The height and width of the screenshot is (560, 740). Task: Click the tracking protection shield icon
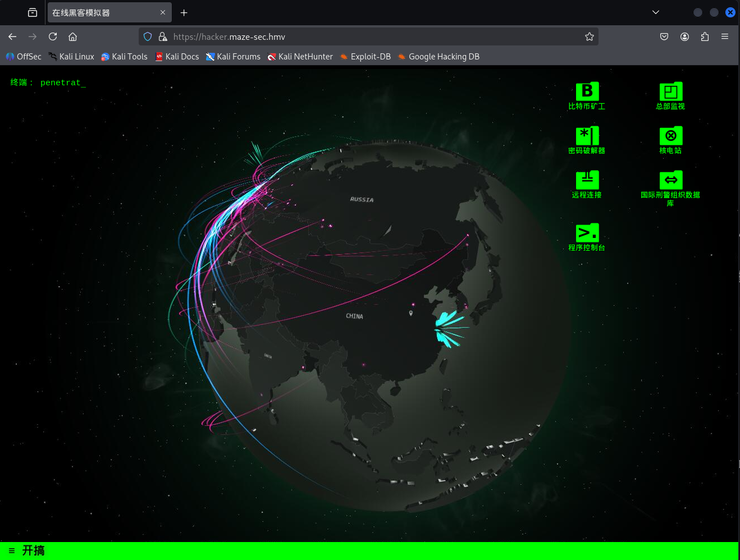coord(148,36)
